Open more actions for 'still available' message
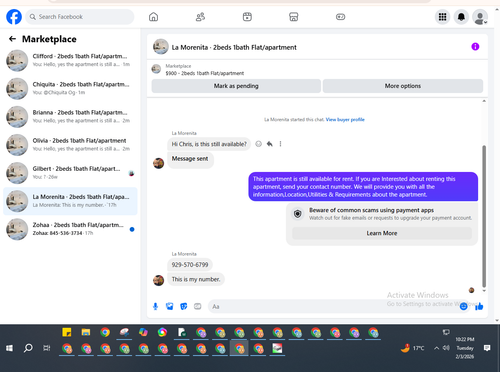The width and height of the screenshot is (500, 372). [280, 144]
